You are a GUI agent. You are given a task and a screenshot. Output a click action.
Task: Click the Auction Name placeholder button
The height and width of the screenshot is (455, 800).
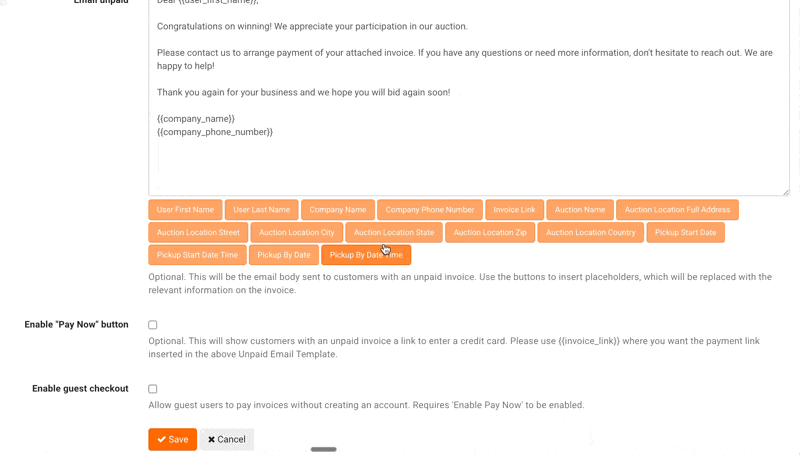pyautogui.click(x=580, y=210)
